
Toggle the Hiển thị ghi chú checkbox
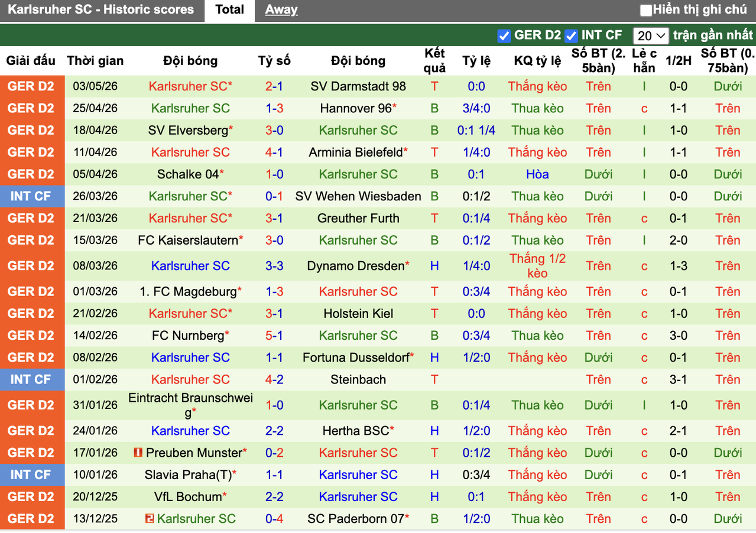pyautogui.click(x=646, y=10)
